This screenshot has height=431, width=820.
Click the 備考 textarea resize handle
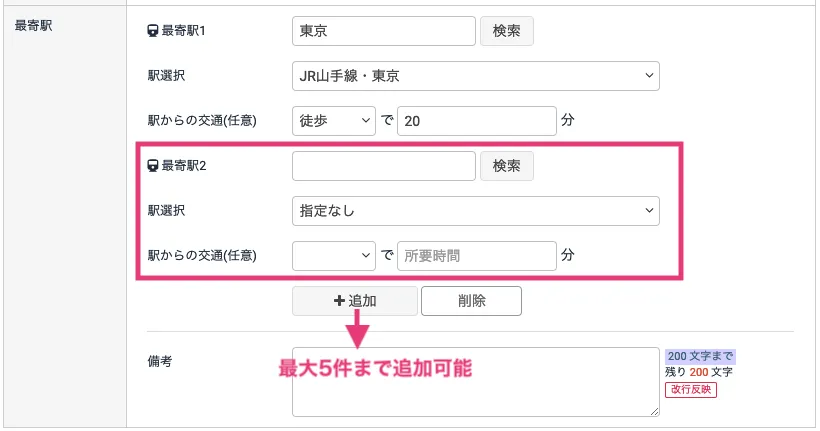(x=654, y=411)
